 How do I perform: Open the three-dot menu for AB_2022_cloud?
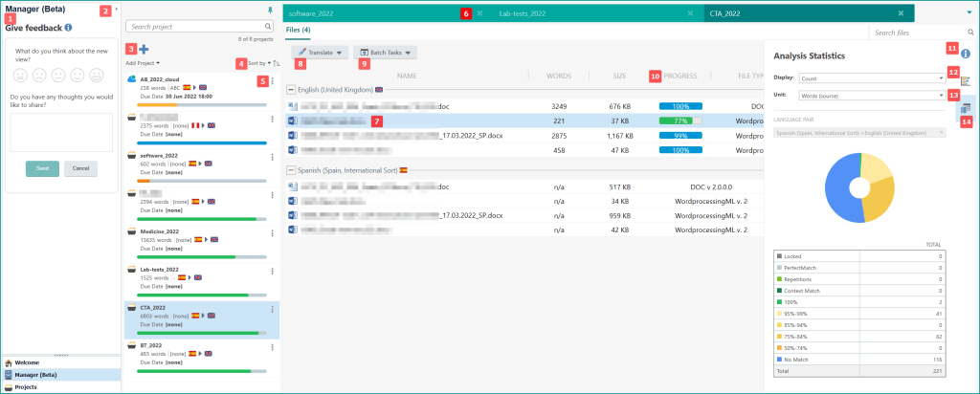pos(273,82)
